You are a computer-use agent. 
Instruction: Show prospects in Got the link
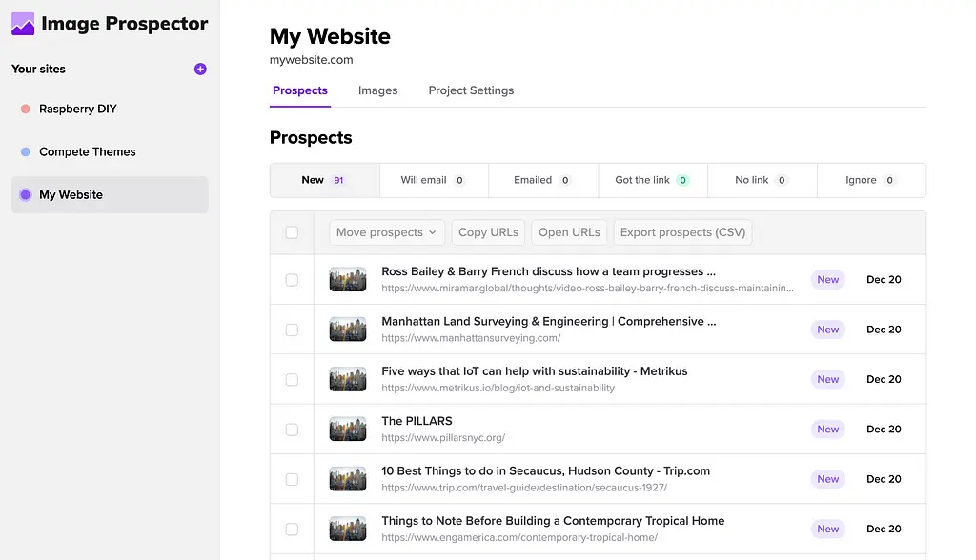pos(652,180)
